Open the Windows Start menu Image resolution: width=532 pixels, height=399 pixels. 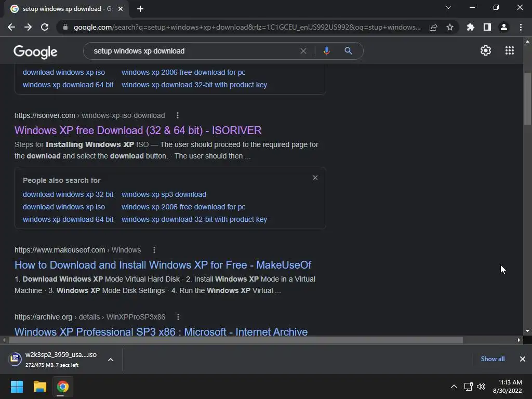(17, 387)
